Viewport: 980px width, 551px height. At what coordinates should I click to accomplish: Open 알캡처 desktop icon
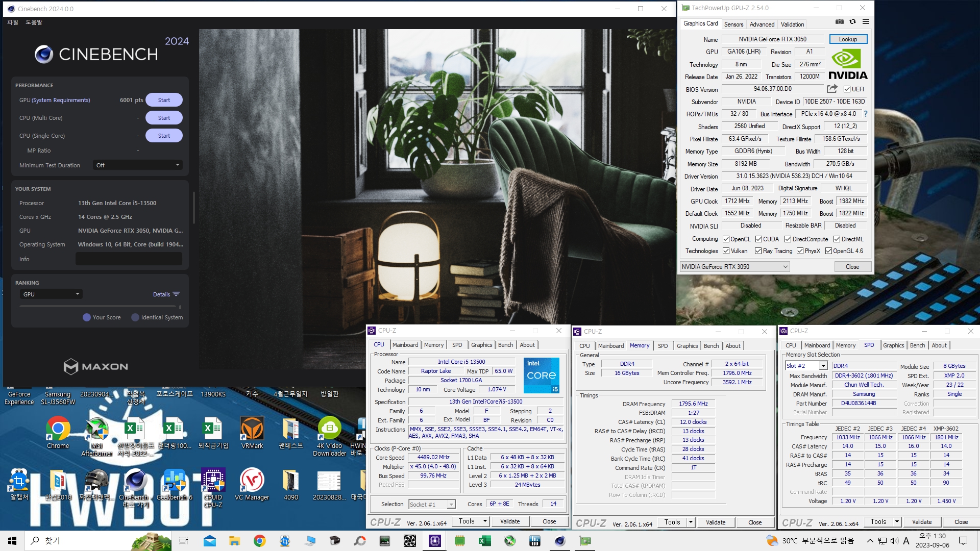19,484
